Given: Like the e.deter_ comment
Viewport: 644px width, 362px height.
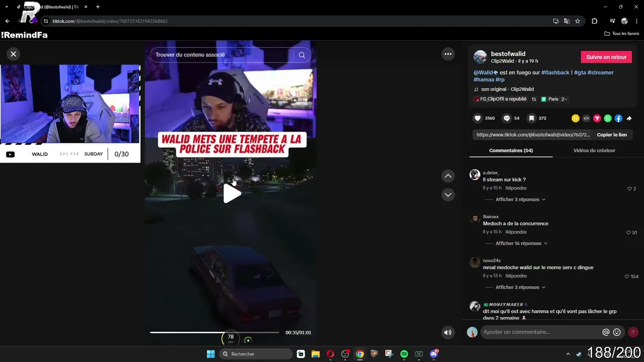Looking at the screenshot, I should point(629,189).
